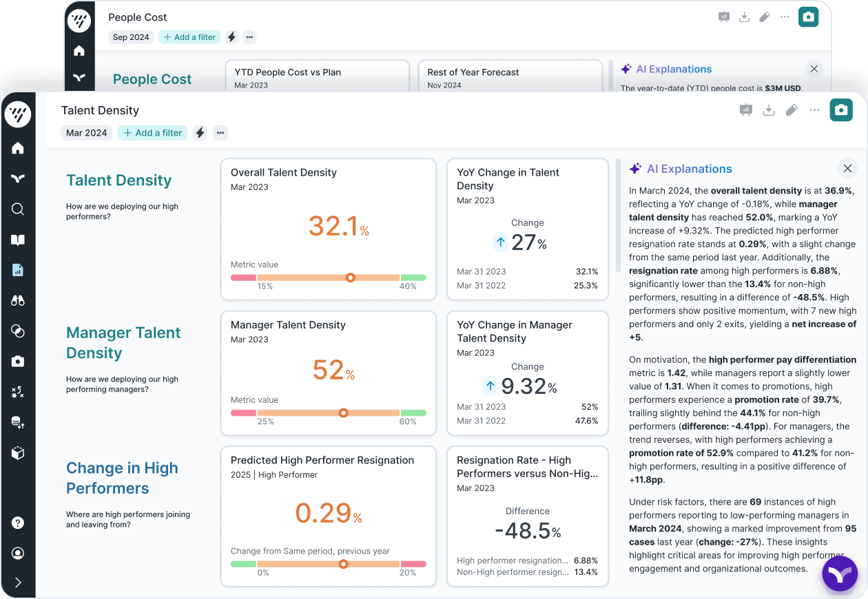Image resolution: width=868 pixels, height=599 pixels.
Task: Capture People Cost with the teal camera button
Action: click(x=809, y=17)
